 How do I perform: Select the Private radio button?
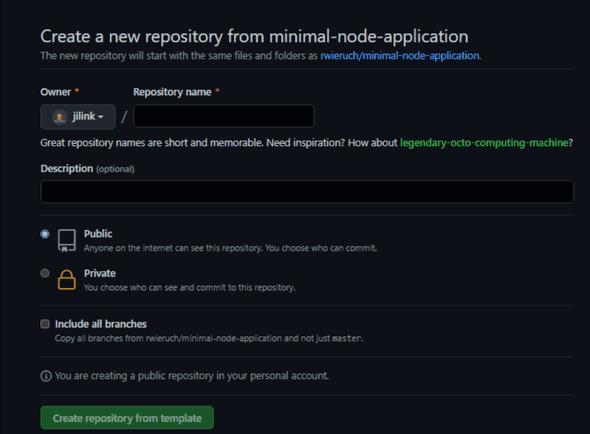point(45,273)
